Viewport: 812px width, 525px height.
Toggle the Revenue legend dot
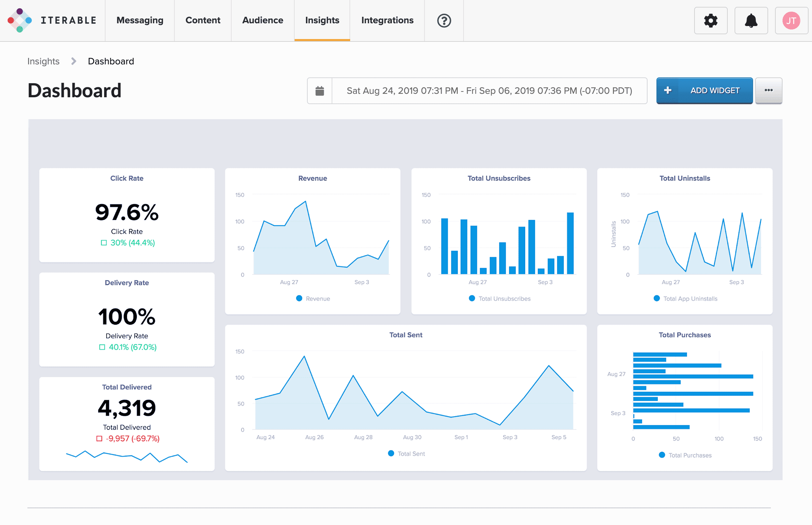click(x=299, y=298)
